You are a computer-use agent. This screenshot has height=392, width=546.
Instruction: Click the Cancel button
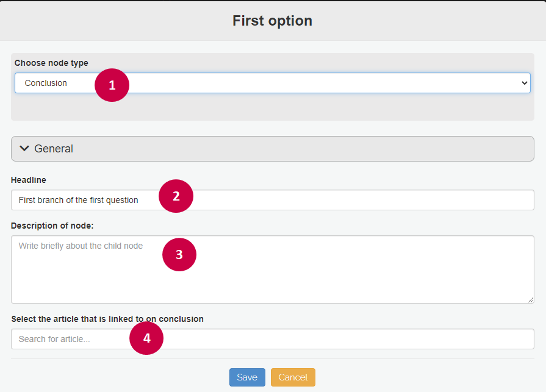tap(293, 377)
